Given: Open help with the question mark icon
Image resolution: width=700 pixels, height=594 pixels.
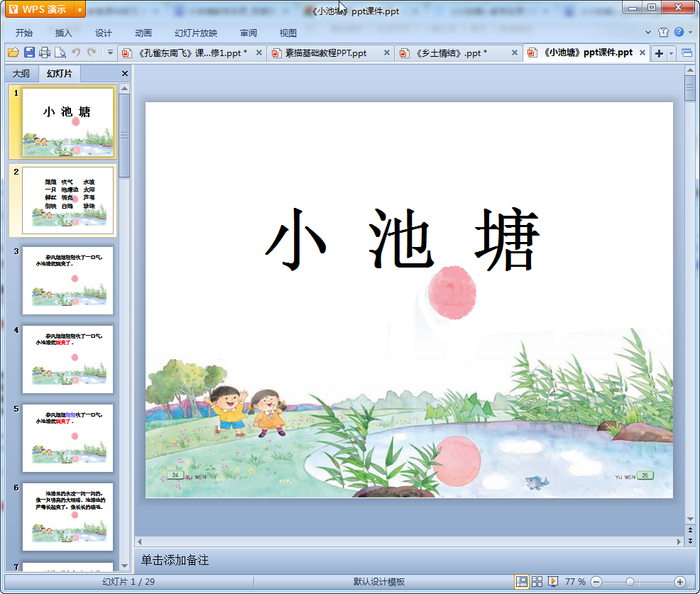Looking at the screenshot, I should click(x=679, y=32).
